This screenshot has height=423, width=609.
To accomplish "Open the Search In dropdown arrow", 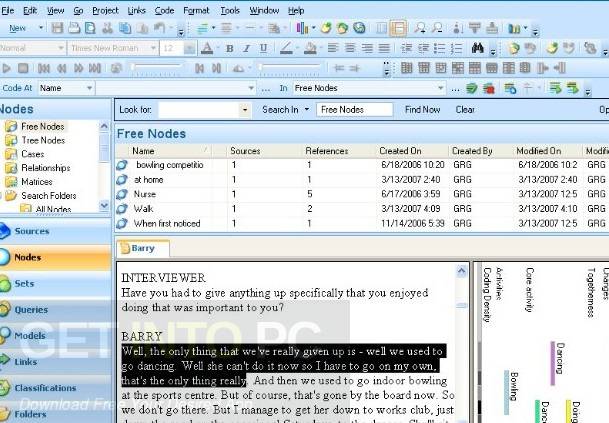I will pyautogui.click(x=307, y=110).
